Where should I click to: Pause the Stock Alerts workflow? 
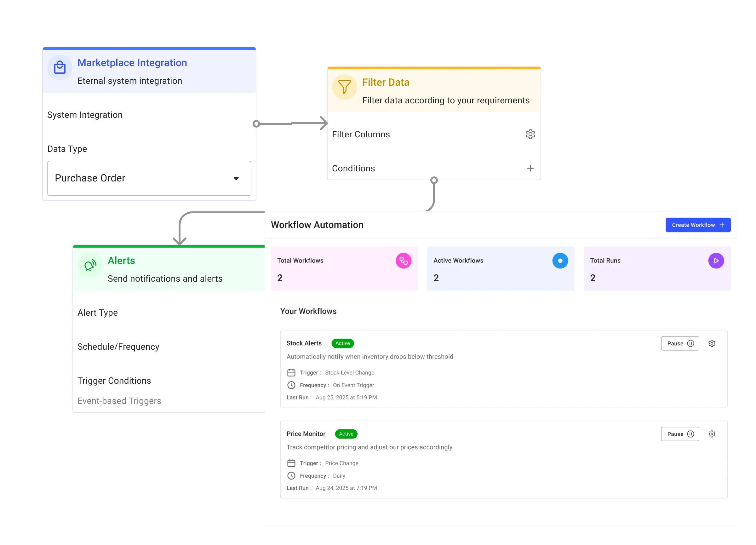(x=680, y=343)
